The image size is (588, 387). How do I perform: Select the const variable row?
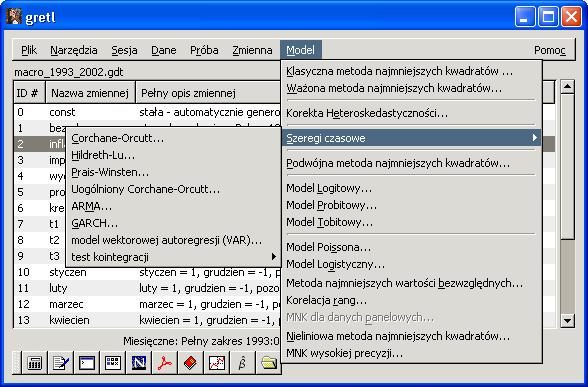click(x=147, y=112)
